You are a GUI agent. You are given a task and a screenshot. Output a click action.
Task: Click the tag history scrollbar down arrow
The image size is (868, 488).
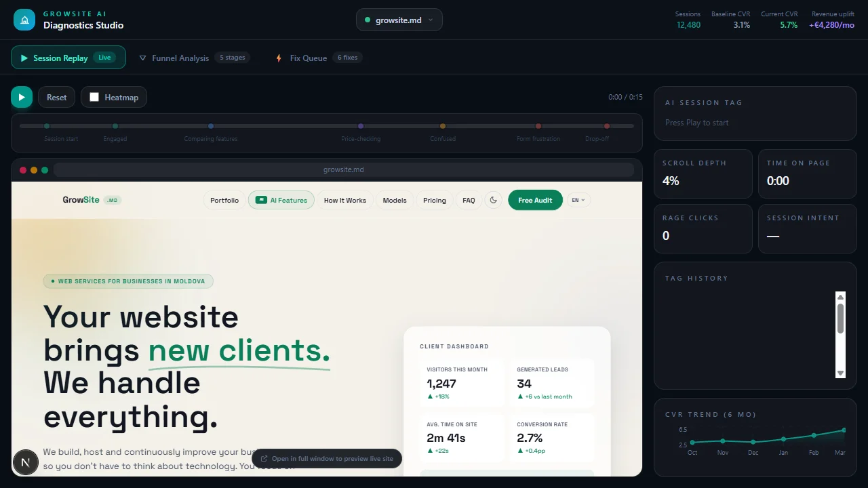click(x=841, y=373)
